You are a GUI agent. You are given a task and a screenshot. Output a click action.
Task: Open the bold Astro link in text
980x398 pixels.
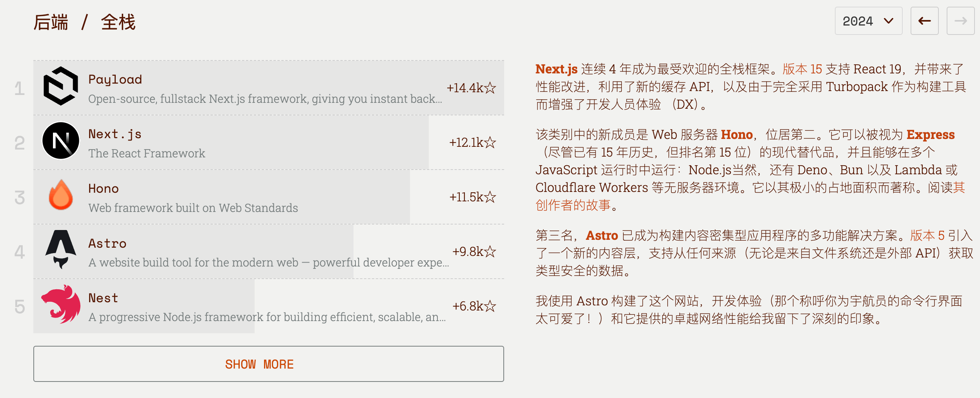[x=602, y=236]
